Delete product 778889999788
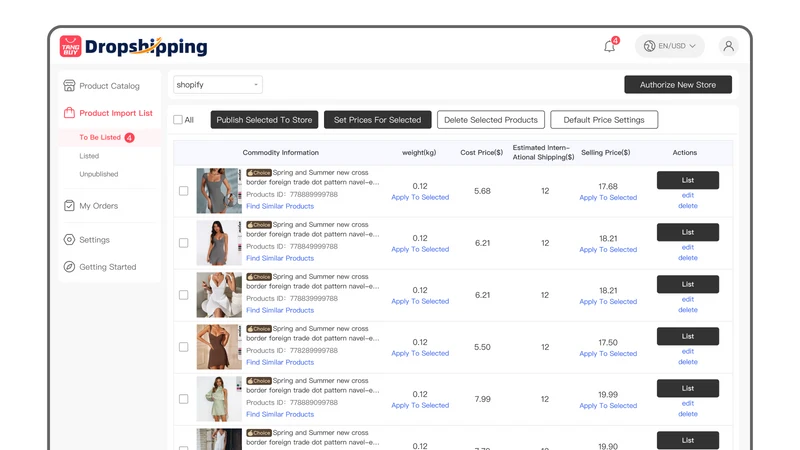 pyautogui.click(x=688, y=206)
